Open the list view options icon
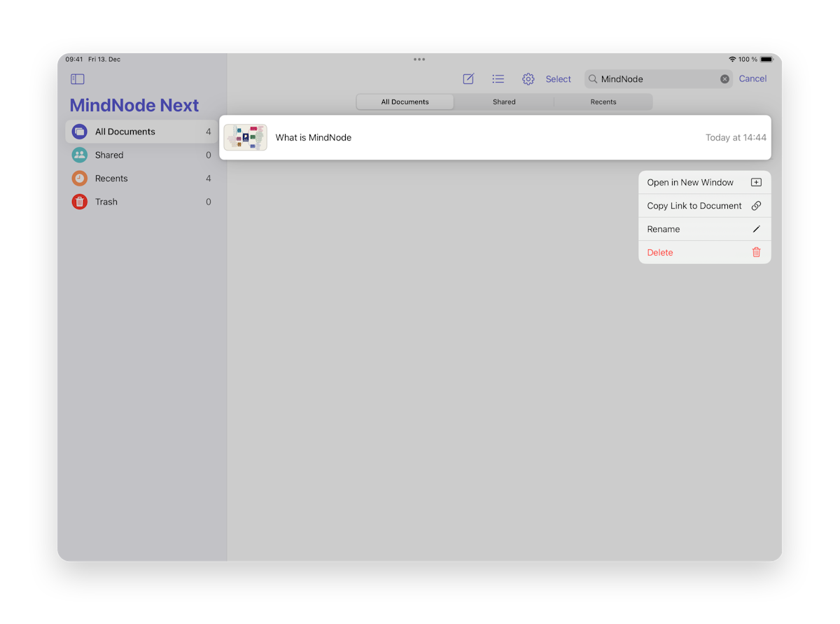 [x=498, y=79]
